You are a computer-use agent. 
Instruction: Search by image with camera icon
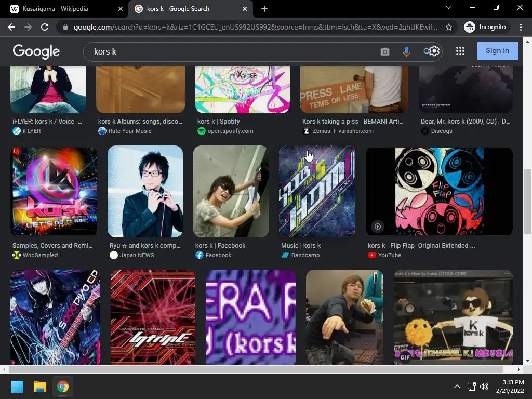(385, 51)
